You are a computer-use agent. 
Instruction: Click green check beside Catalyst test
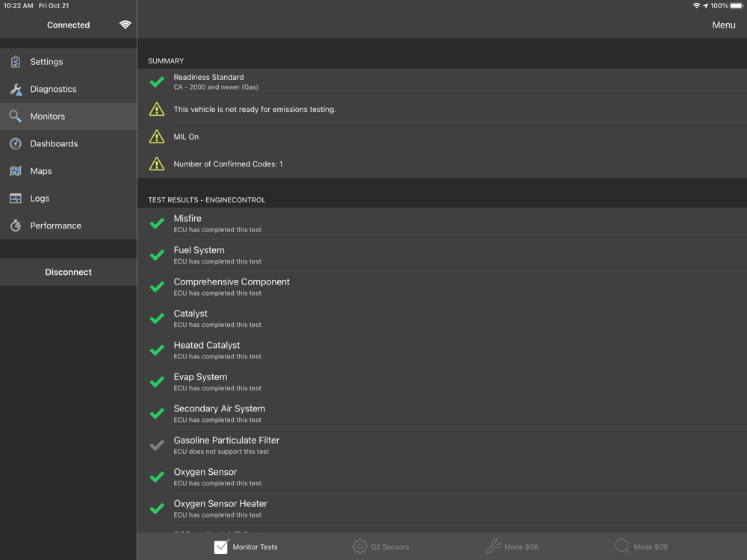[x=157, y=319]
